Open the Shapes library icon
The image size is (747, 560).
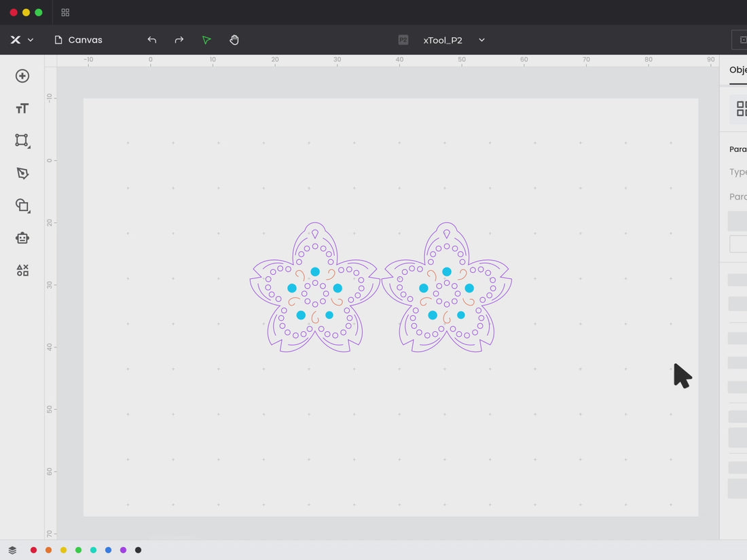(22, 271)
